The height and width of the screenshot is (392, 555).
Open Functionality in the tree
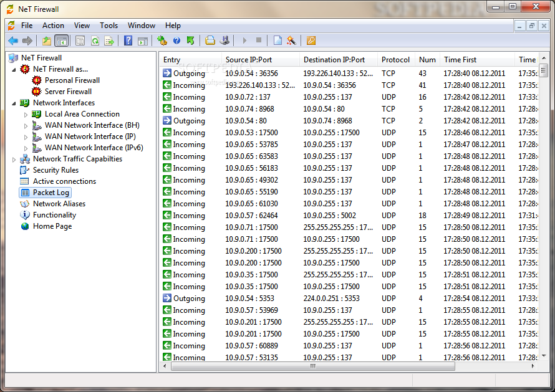(54, 215)
